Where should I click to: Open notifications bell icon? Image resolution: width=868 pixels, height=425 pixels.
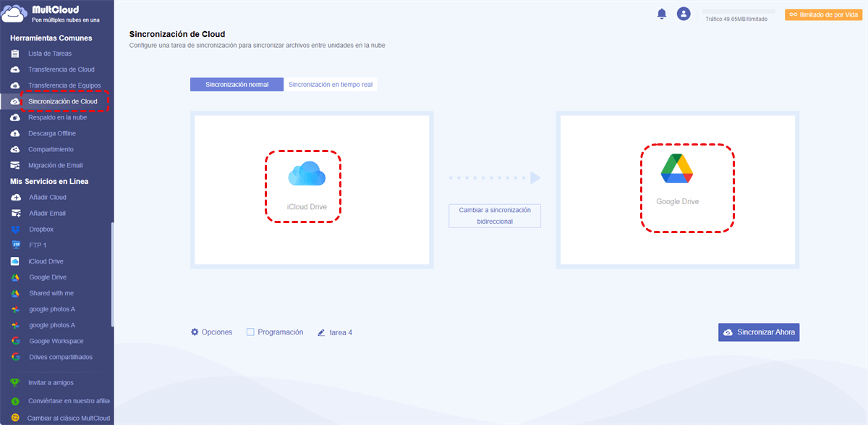[661, 14]
